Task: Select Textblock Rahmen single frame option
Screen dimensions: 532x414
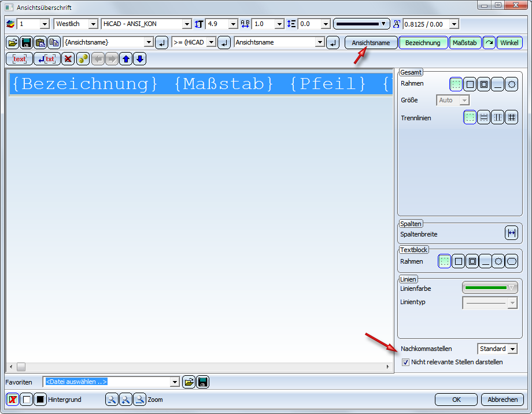Action: tap(458, 261)
